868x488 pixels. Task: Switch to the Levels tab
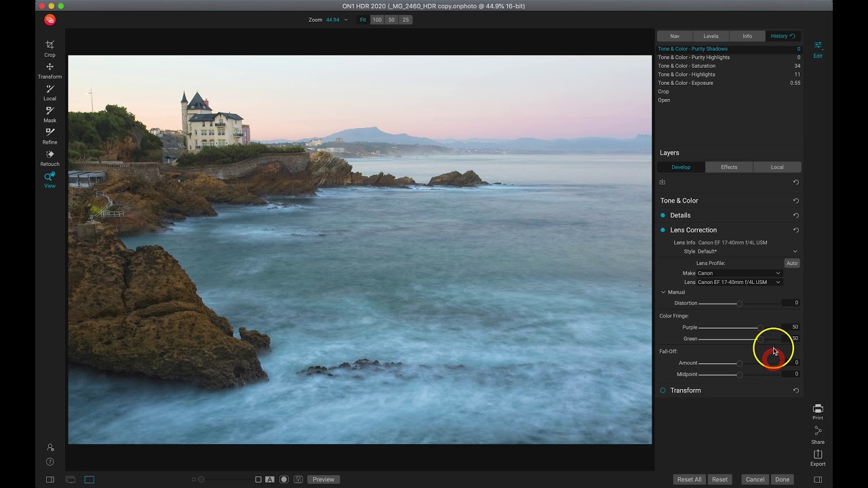[x=711, y=36]
